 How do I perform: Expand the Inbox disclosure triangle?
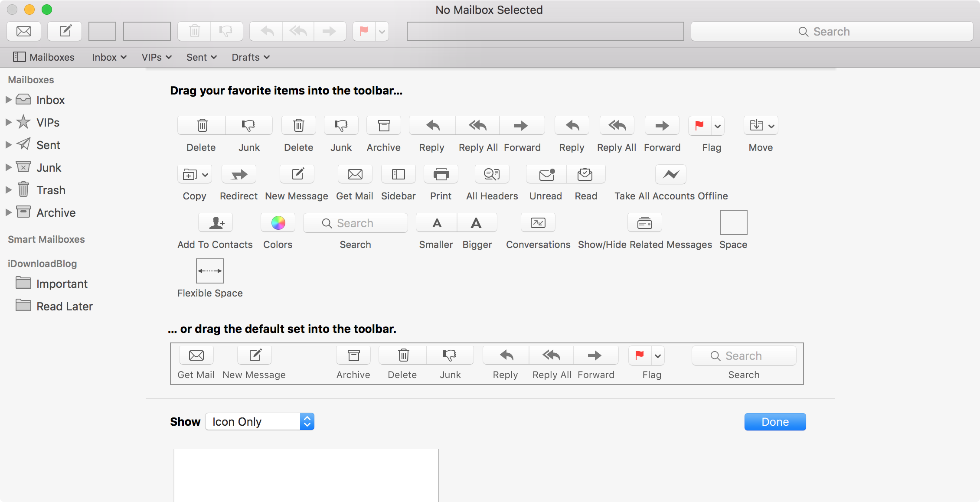pyautogui.click(x=8, y=100)
